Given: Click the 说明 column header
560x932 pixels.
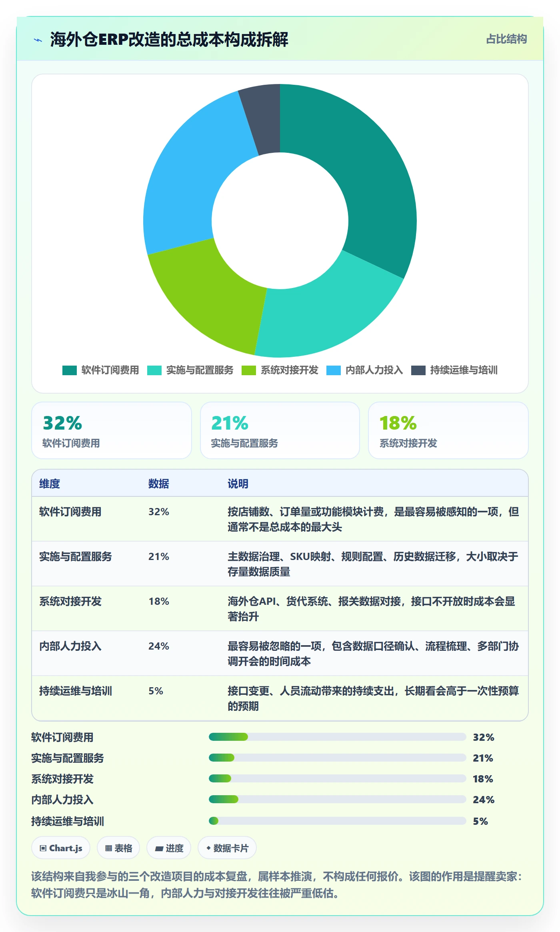Looking at the screenshot, I should pos(238,484).
